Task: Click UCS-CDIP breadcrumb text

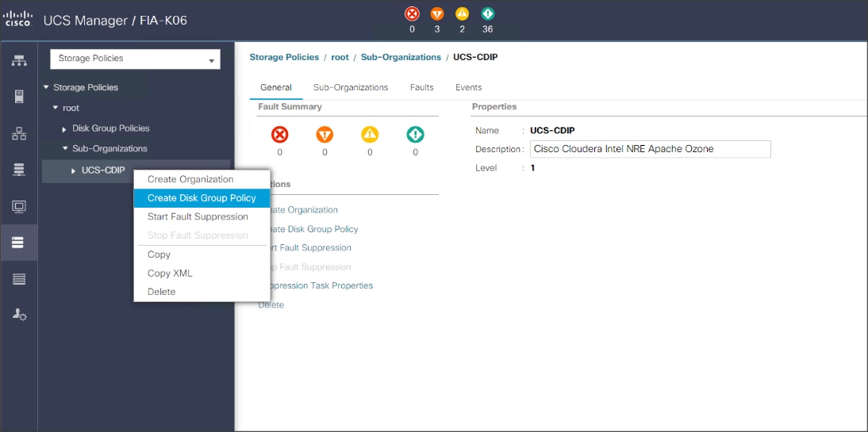Action: pyautogui.click(x=475, y=57)
